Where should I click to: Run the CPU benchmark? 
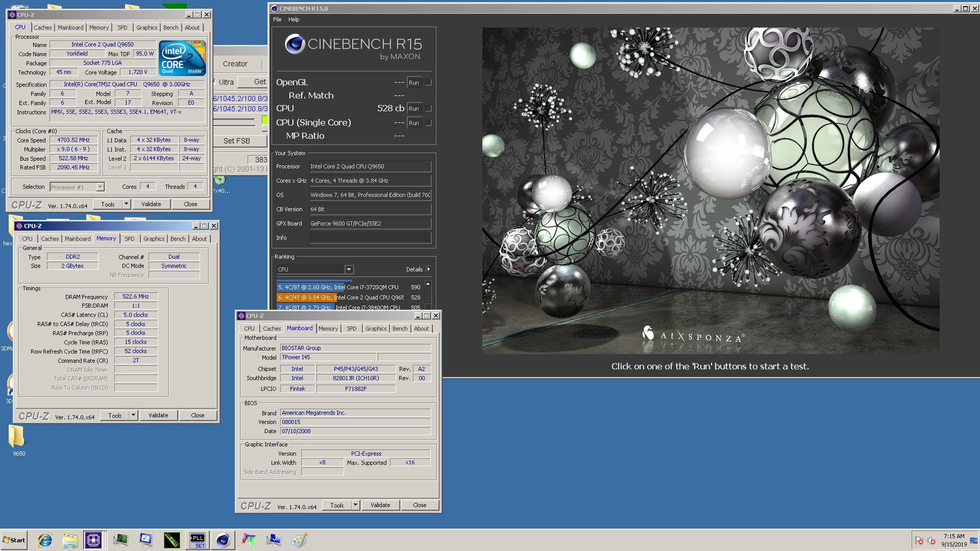click(x=414, y=109)
